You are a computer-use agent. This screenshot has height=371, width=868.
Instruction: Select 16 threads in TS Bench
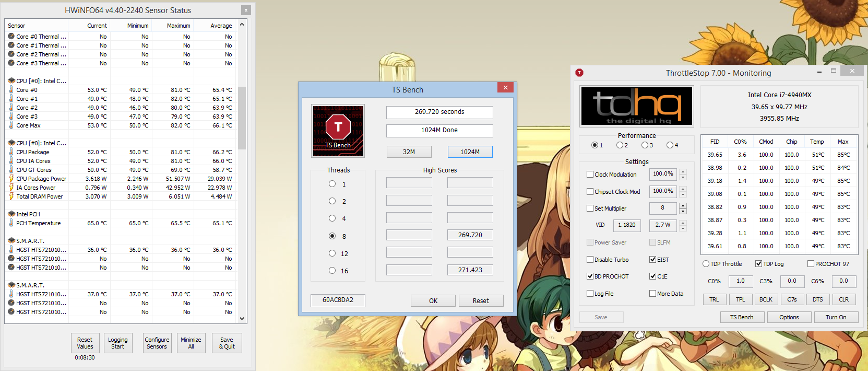click(x=332, y=271)
